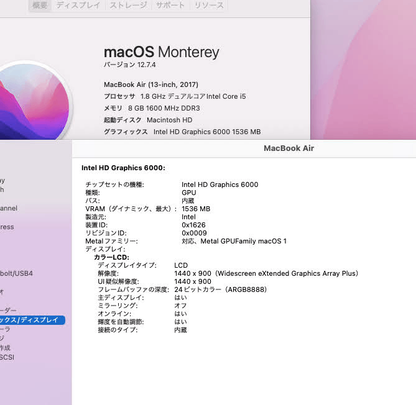Click the 24ビットカラー (ARGB8888) value

click(x=220, y=289)
